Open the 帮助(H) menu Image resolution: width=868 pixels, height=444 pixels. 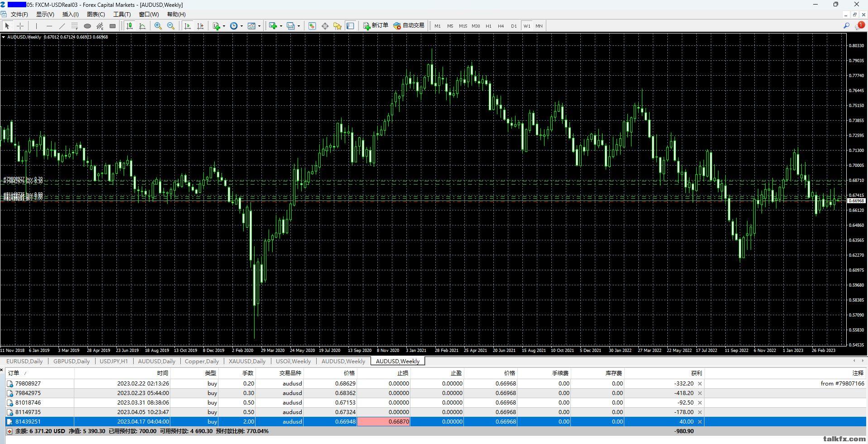(x=176, y=14)
